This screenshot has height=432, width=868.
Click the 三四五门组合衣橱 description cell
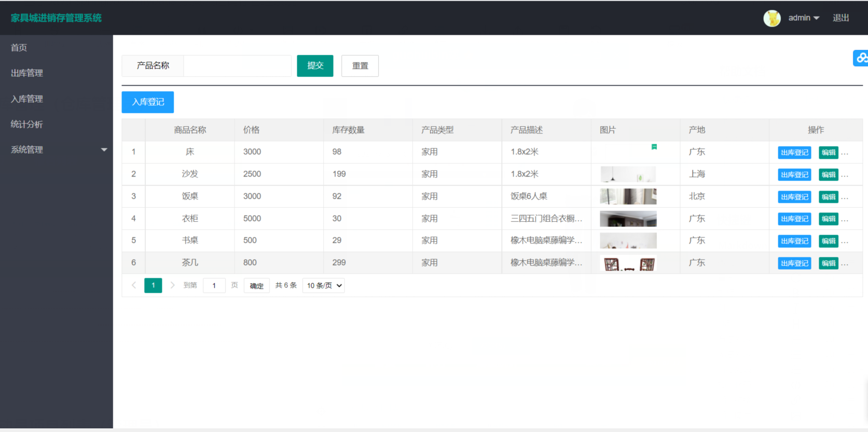pyautogui.click(x=546, y=219)
